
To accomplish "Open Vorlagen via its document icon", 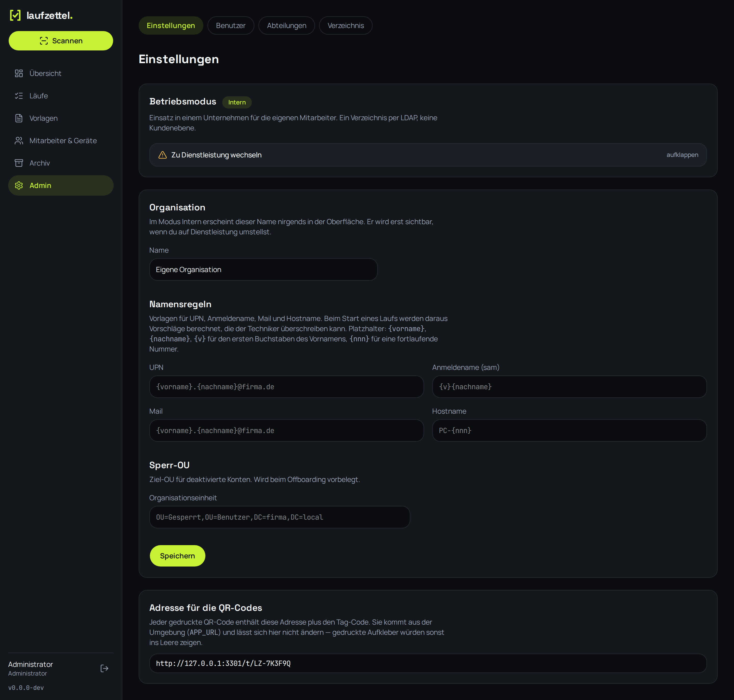I will point(19,118).
